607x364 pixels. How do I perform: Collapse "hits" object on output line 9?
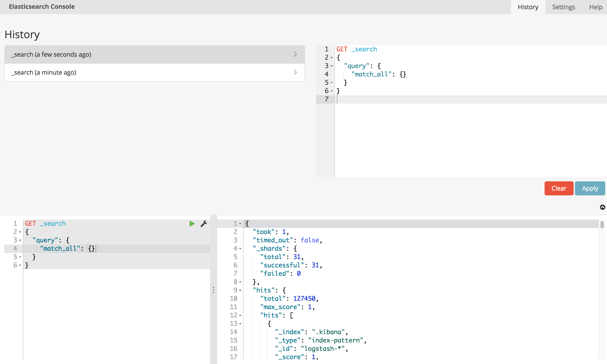tap(240, 290)
